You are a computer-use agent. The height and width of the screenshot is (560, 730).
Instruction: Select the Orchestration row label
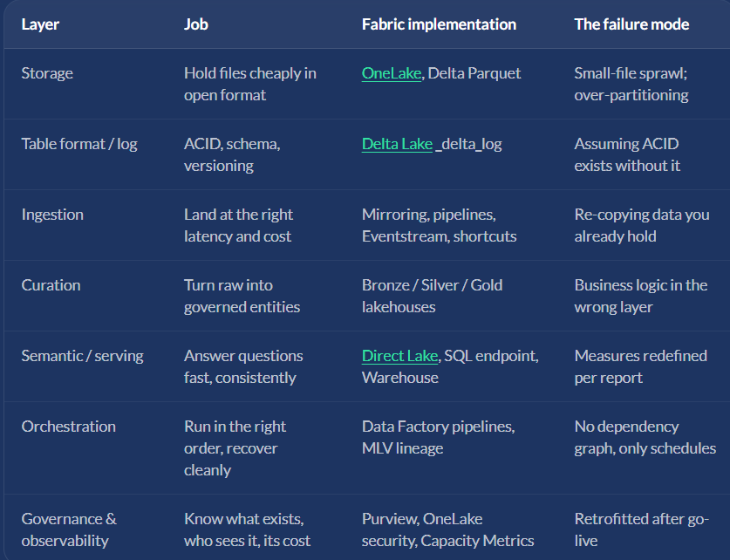coord(68,427)
